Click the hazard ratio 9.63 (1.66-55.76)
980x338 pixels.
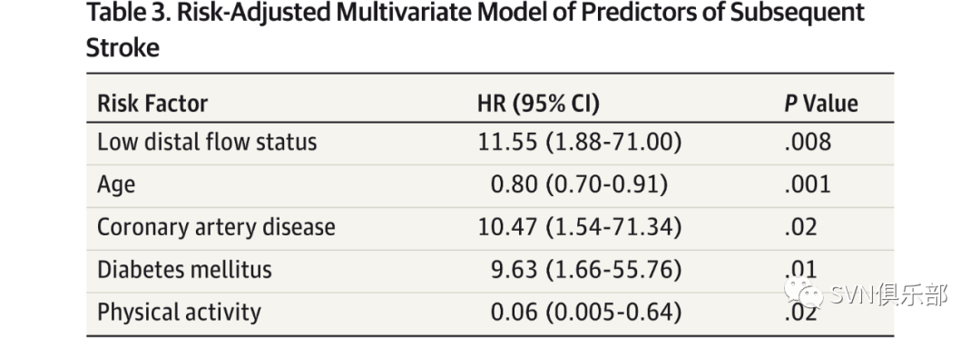(585, 270)
